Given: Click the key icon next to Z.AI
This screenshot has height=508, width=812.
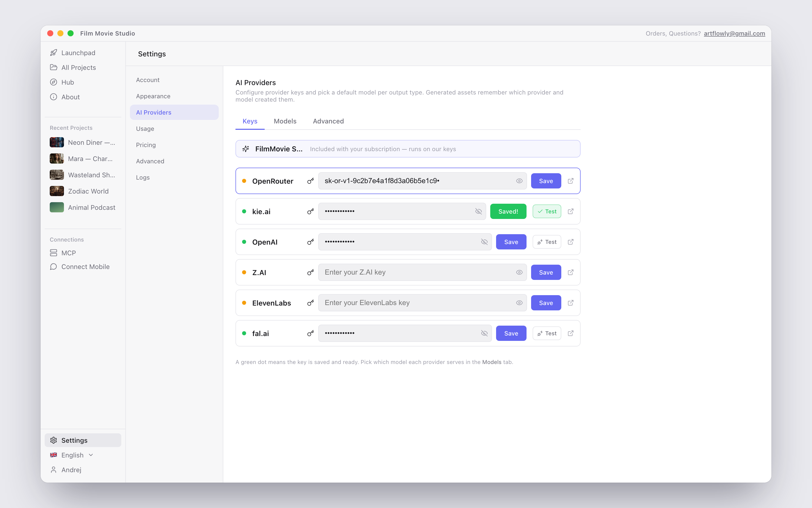Looking at the screenshot, I should click(310, 272).
